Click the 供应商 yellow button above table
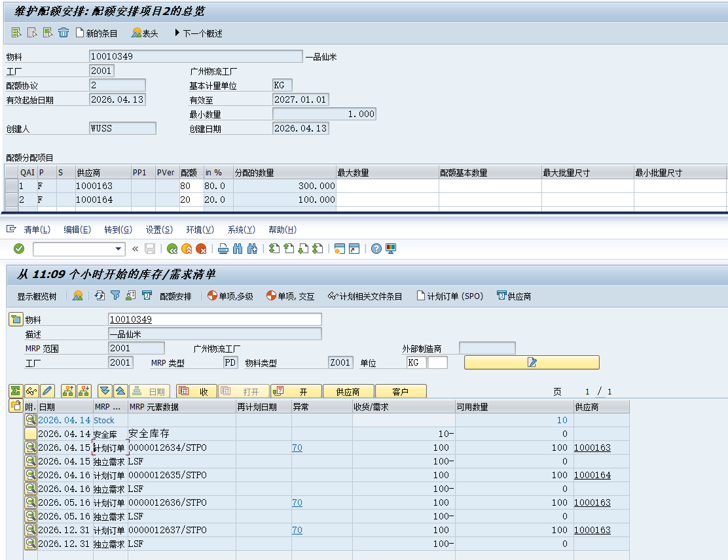 point(348,391)
